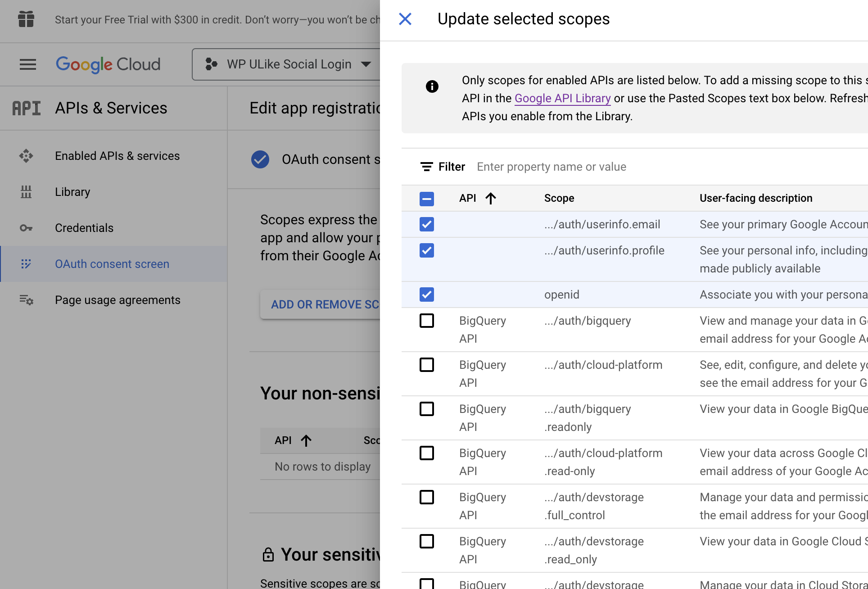The height and width of the screenshot is (589, 868).
Task: Select OAuth consent screen menu item
Action: tap(112, 264)
